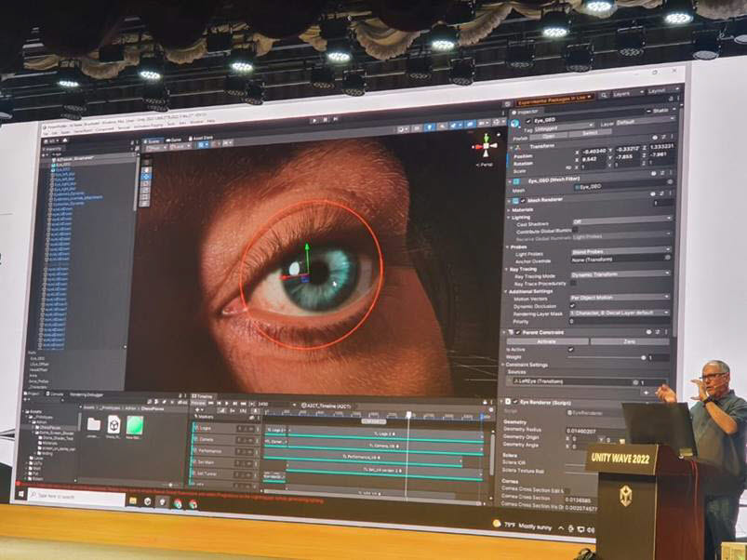Toggle the Is Active checkbox
This screenshot has height=560, width=747.
point(570,350)
